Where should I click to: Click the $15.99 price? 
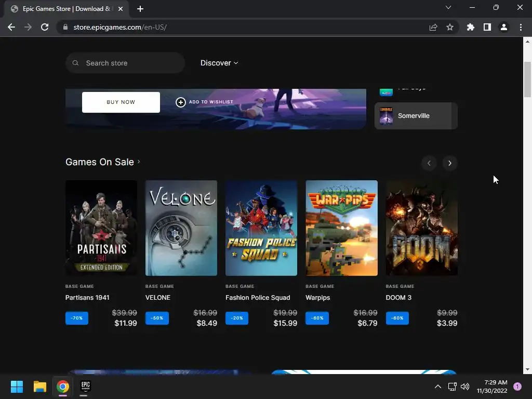click(285, 323)
